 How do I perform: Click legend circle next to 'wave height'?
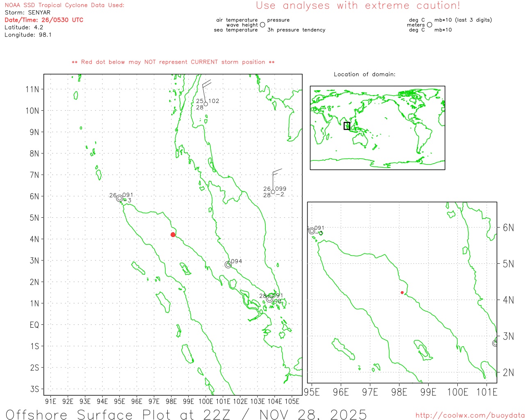262,25
